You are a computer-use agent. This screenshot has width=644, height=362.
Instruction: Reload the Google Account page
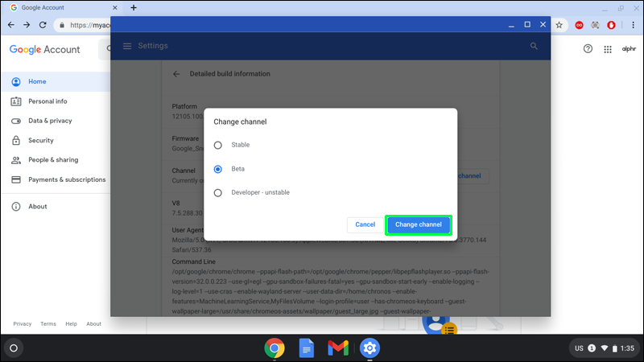[43, 25]
